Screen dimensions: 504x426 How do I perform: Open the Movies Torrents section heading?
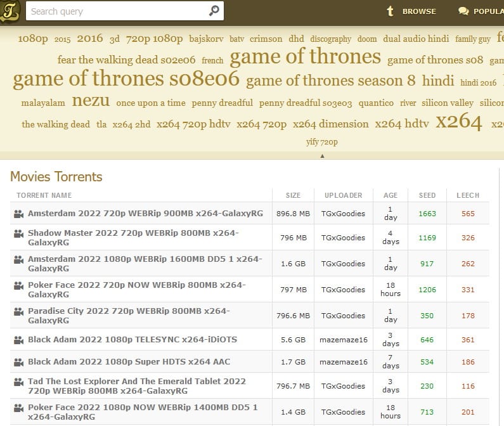coord(56,176)
